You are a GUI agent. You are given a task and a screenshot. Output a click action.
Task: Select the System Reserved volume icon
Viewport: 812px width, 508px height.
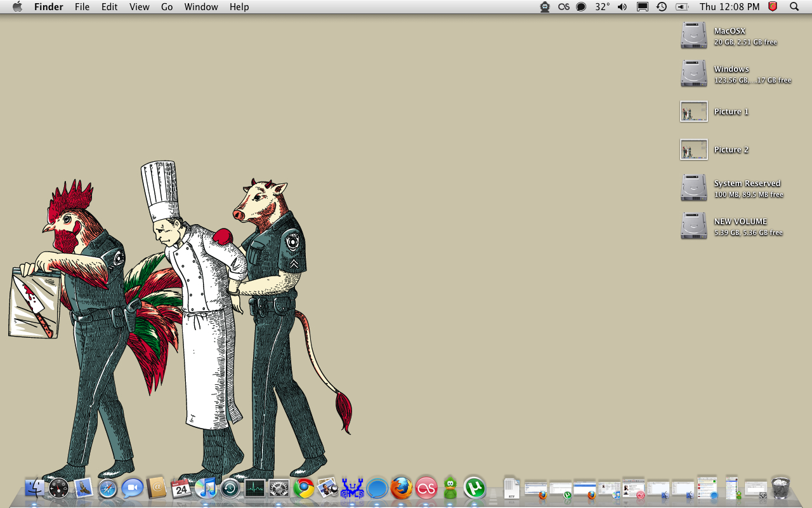click(694, 188)
